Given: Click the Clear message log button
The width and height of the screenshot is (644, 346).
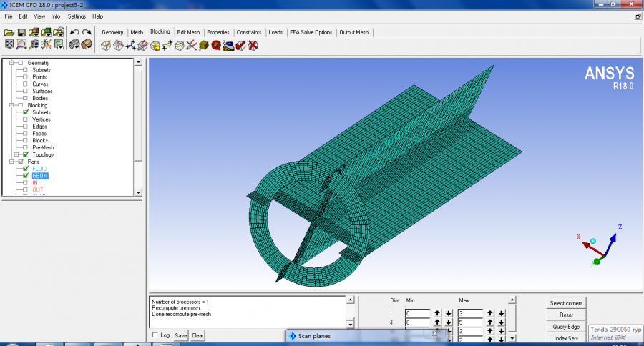Looking at the screenshot, I should point(197,335).
